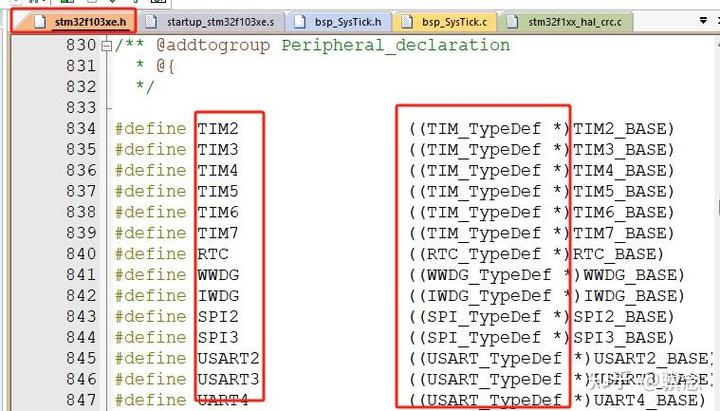The image size is (720, 411).
Task: Click RTC_BASE on line 840
Action: (614, 254)
